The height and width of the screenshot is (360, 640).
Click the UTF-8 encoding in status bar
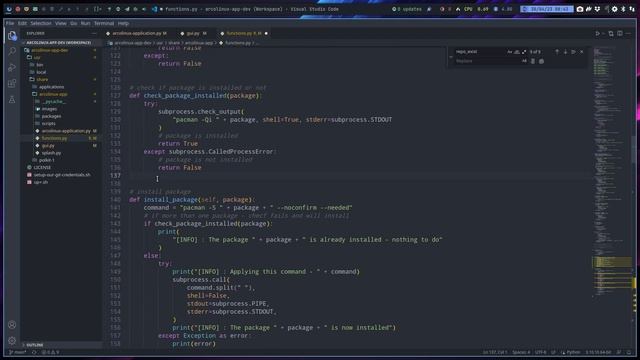tap(540, 352)
